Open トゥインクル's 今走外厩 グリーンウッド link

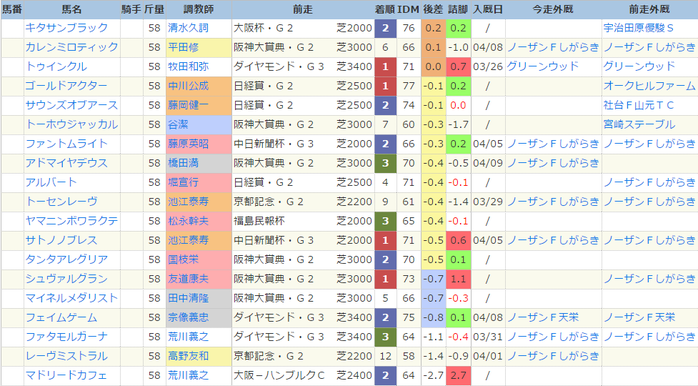[x=543, y=67]
